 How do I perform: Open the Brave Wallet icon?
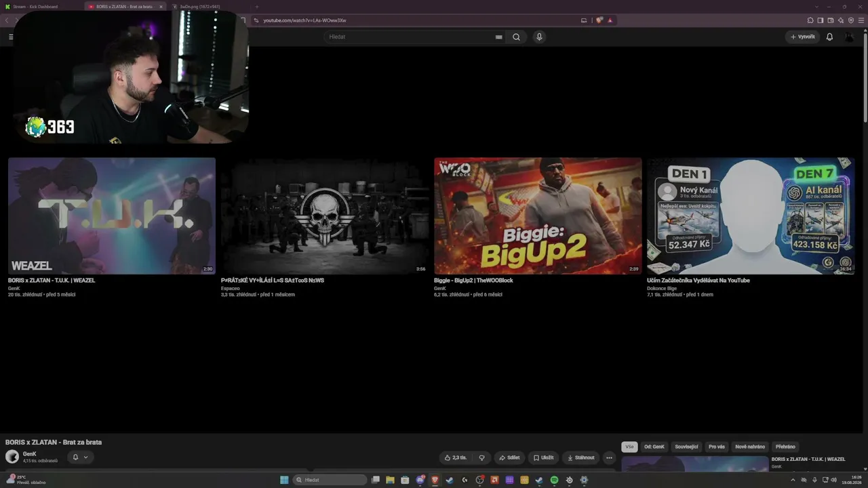pos(831,20)
